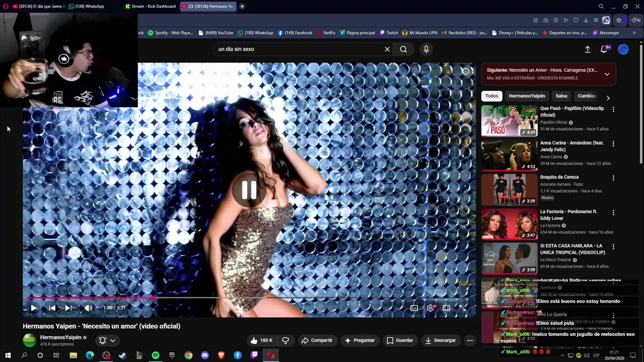Open the HermanosYaipén channel name link

tap(60, 337)
